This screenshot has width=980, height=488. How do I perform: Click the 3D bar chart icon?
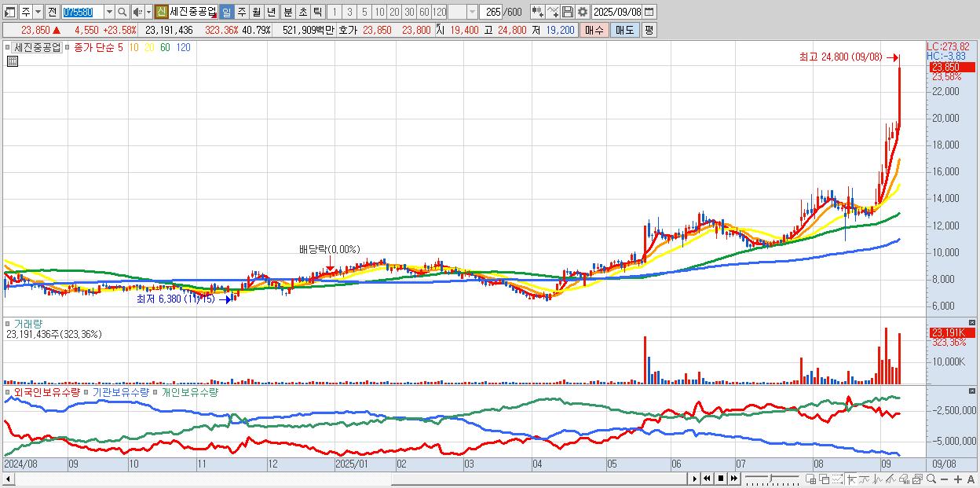(904, 479)
